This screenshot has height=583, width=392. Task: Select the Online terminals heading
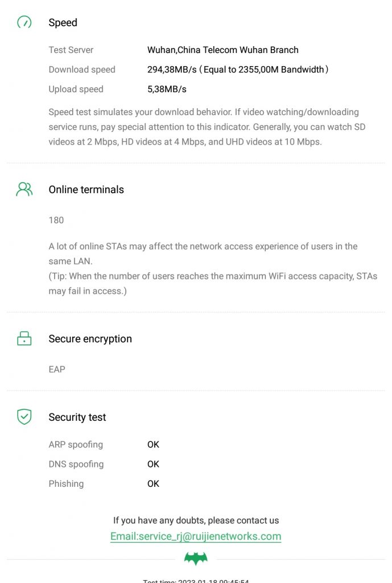point(86,190)
